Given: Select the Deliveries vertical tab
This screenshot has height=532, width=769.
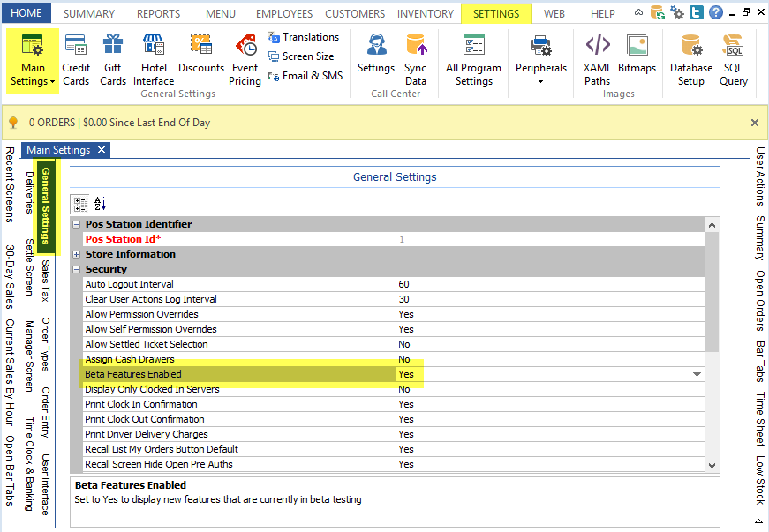Looking at the screenshot, I should click(29, 191).
